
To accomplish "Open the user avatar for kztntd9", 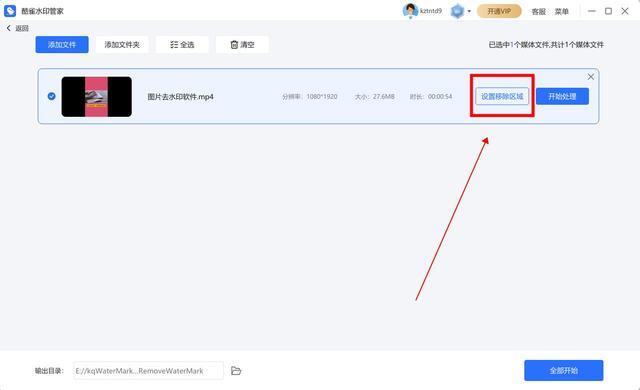I will pyautogui.click(x=409, y=11).
